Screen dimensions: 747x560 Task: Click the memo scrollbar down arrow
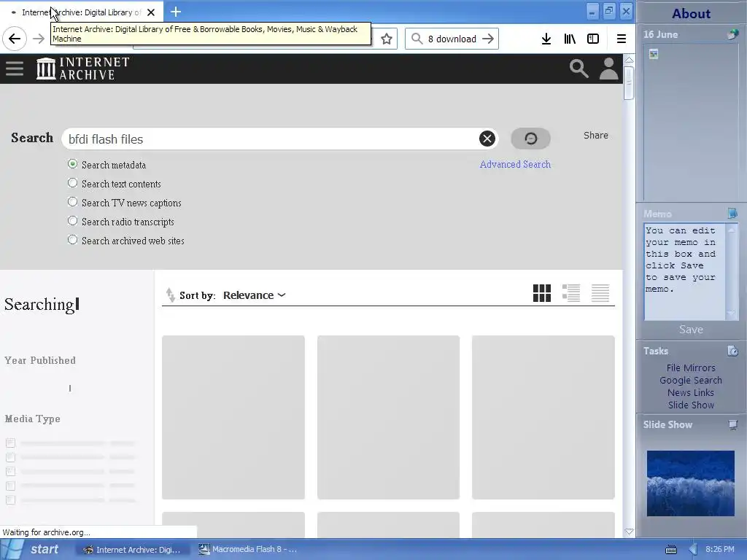[731, 313]
